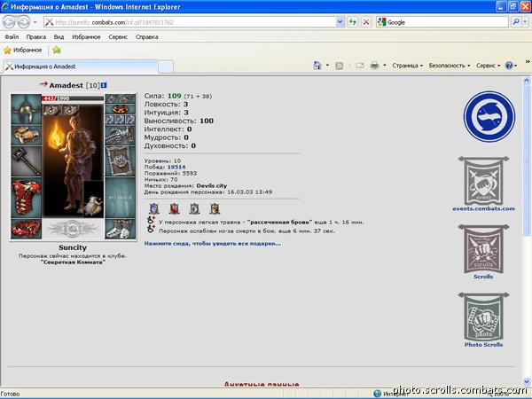This screenshot has width=532, height=399.
Task: Click the character health bar
Action: pos(73,98)
